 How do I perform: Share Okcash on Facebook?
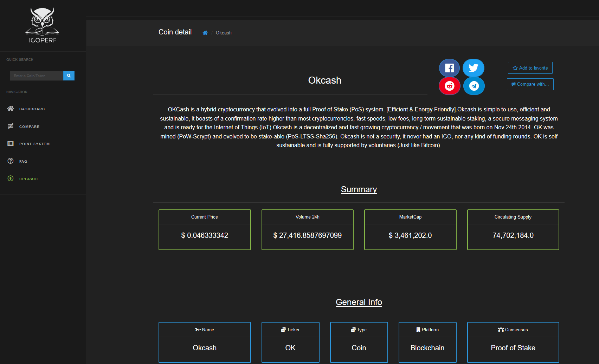[x=449, y=68]
